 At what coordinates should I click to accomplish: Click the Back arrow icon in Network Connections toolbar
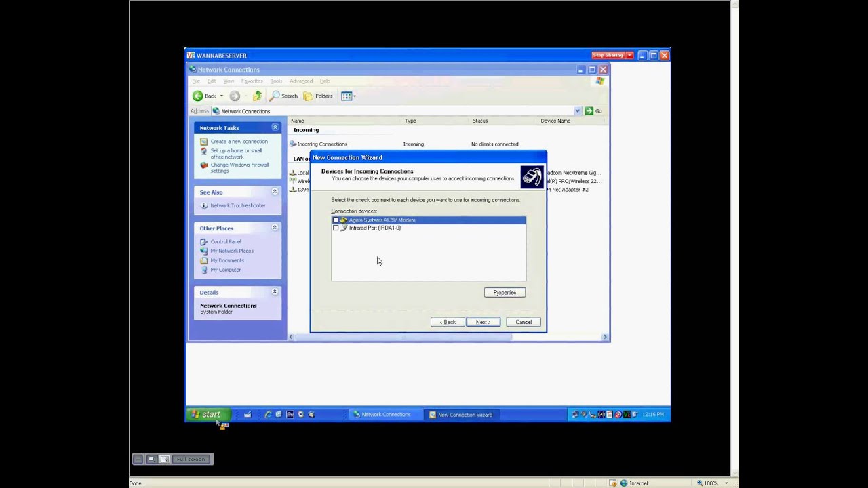pos(197,96)
